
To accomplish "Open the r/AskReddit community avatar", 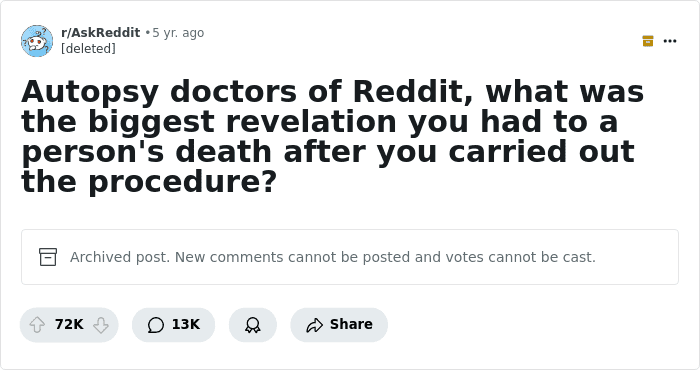I will pyautogui.click(x=37, y=41).
